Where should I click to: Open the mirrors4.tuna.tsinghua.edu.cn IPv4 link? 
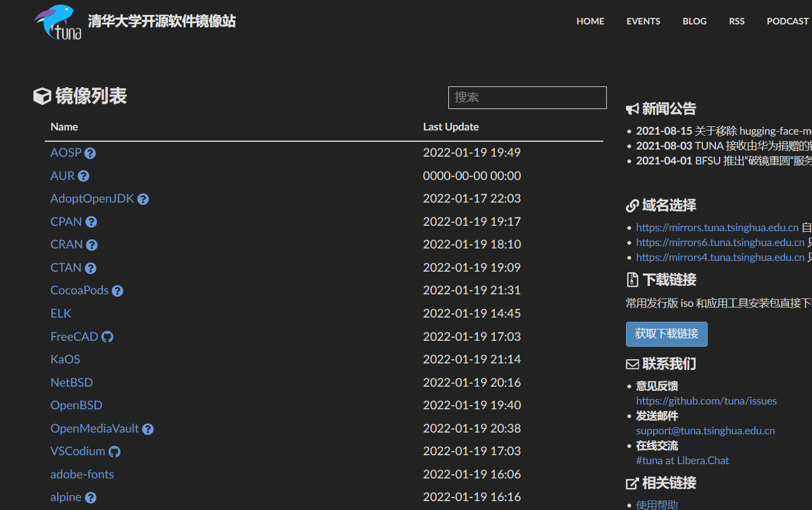click(720, 257)
